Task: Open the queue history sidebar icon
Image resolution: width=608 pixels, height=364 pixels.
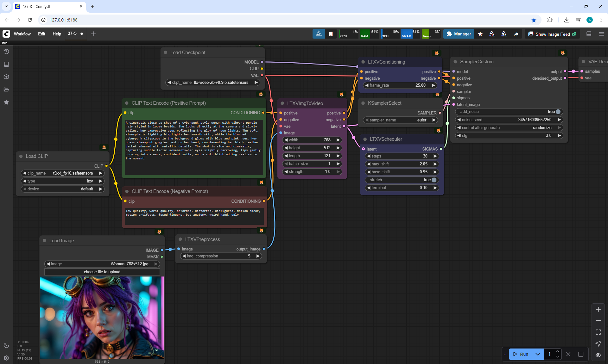Action: pyautogui.click(x=6, y=52)
